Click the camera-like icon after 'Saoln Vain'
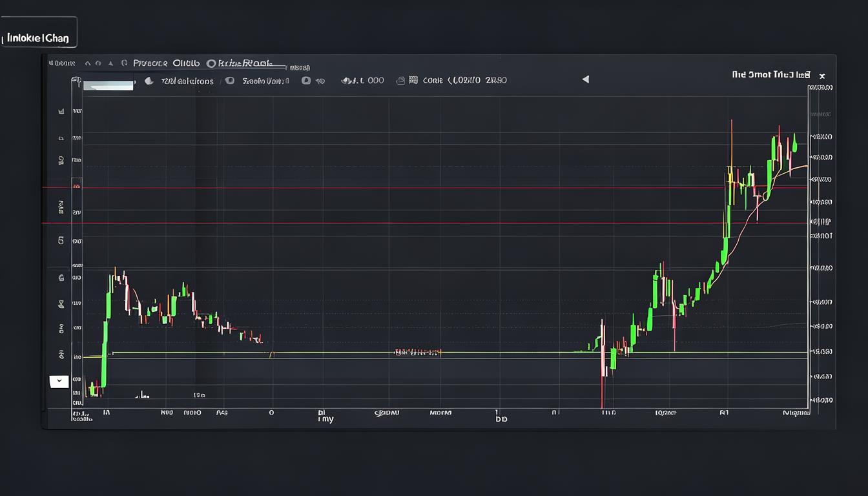Screen dimensions: 868x496 click(x=306, y=81)
